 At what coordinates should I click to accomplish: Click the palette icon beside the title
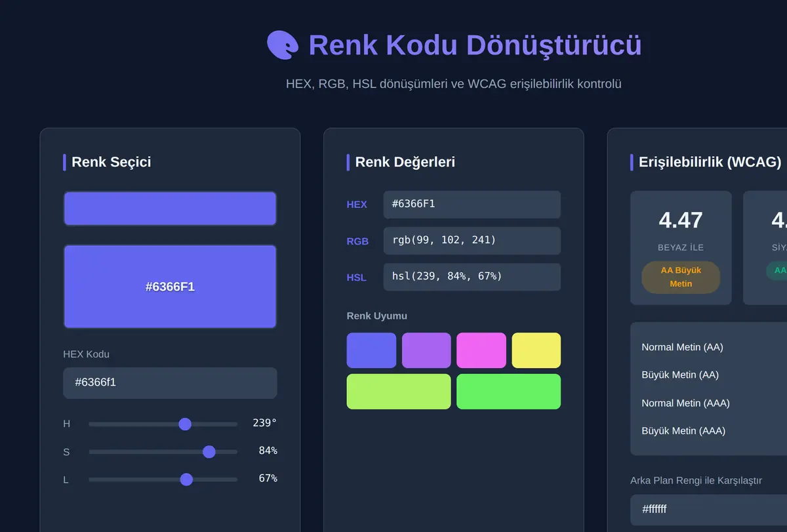pos(283,45)
